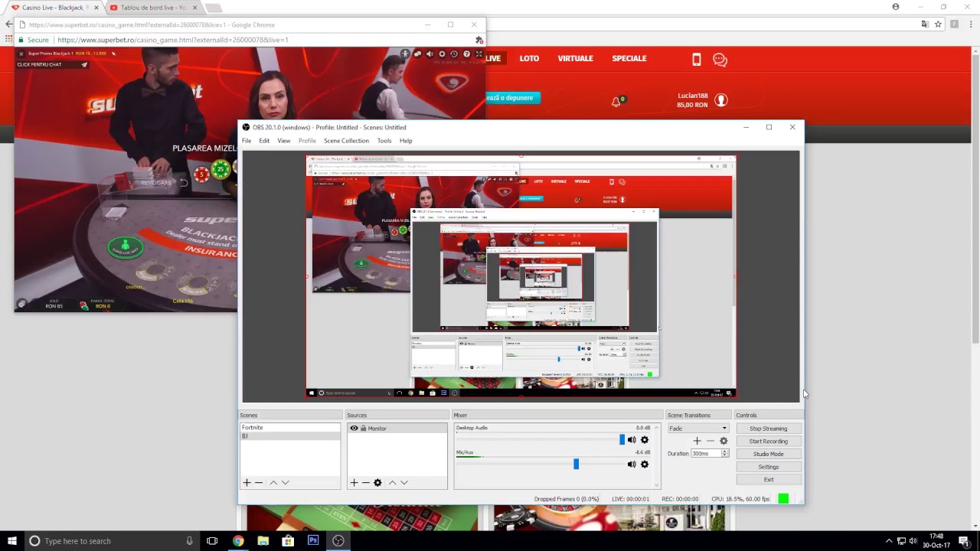Enable Studio Mode
This screenshot has width=980, height=551.
tap(768, 454)
